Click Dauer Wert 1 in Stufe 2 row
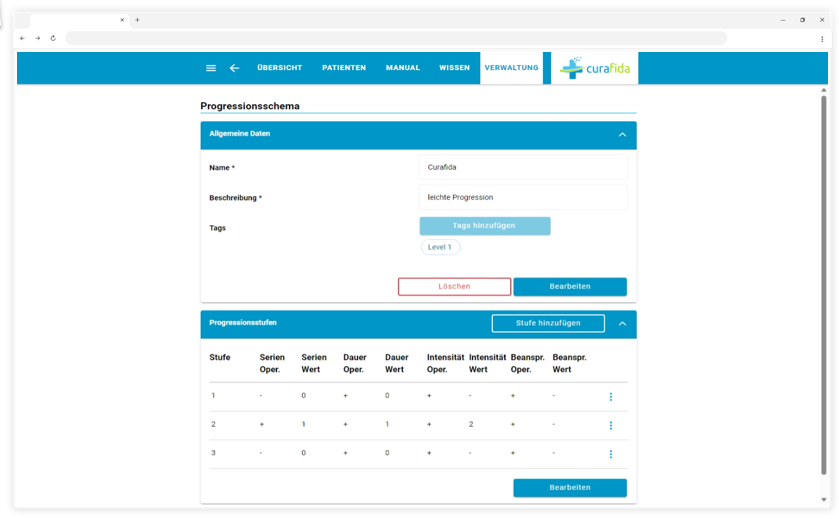839x519 pixels. click(x=387, y=424)
